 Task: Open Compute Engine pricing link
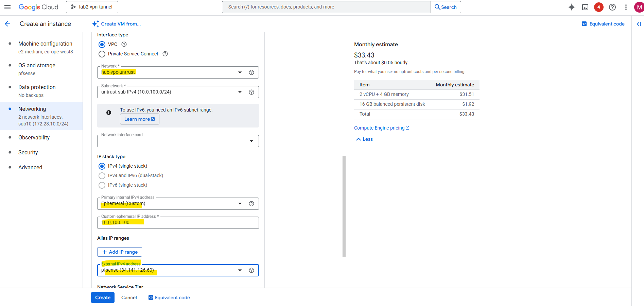click(379, 128)
